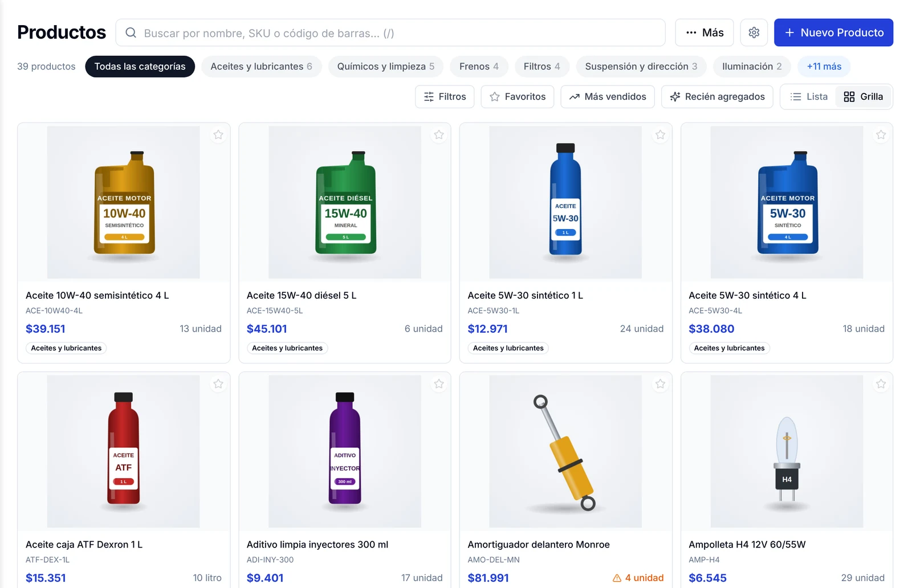Click the category tag on 5W-30 1 L card
The height and width of the screenshot is (588, 912).
508,348
